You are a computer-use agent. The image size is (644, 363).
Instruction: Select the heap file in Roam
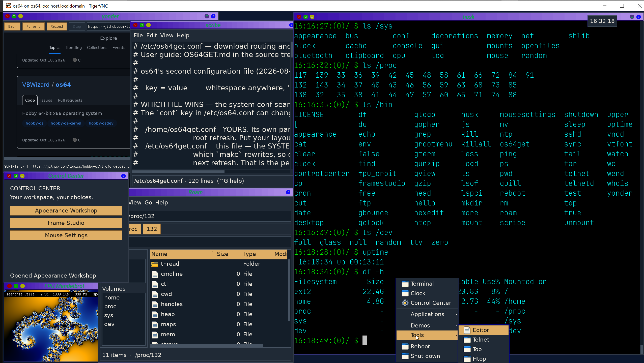[x=218, y=314]
